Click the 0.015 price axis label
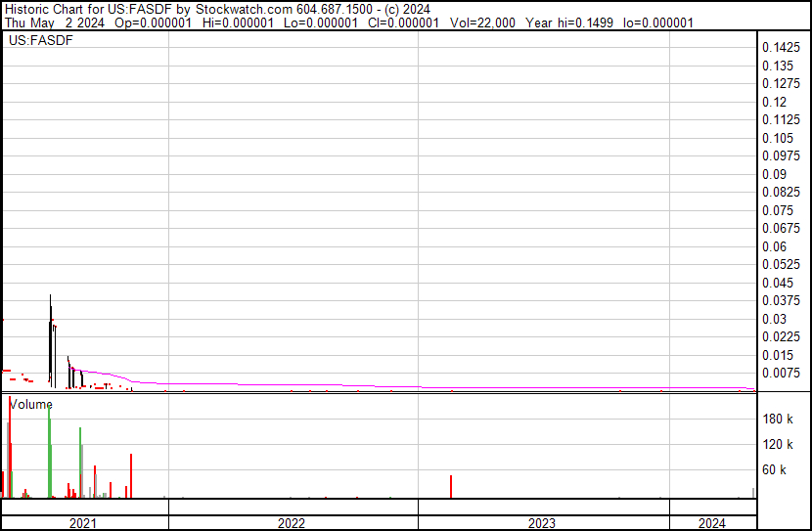The image size is (812, 531). tap(778, 355)
